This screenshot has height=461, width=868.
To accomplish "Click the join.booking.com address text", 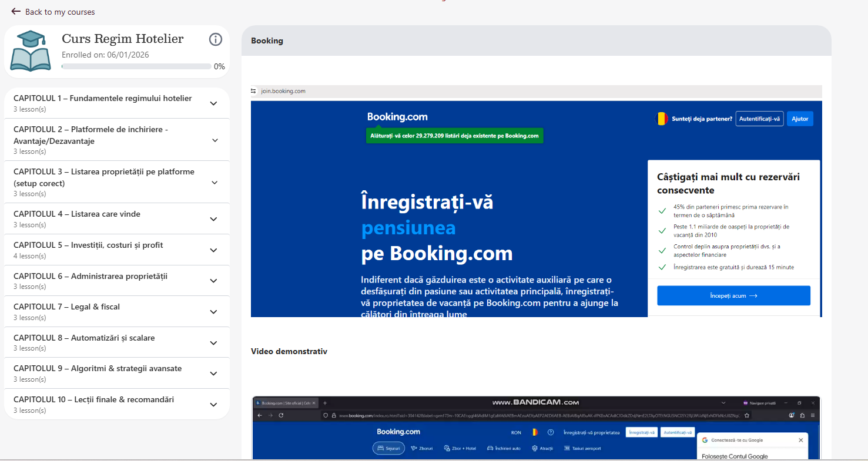I will pyautogui.click(x=283, y=91).
